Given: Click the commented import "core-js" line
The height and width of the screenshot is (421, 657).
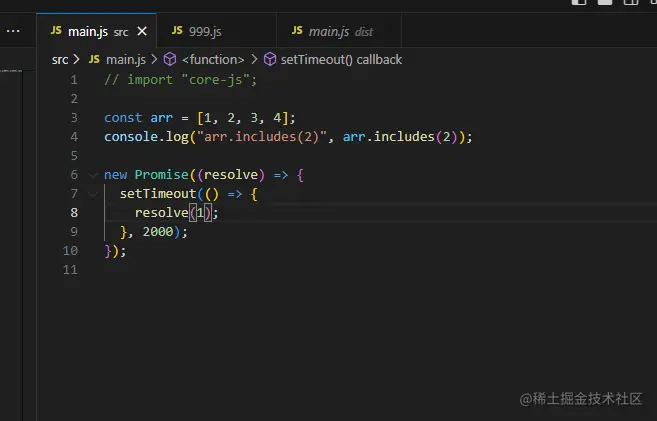Looking at the screenshot, I should [181, 80].
